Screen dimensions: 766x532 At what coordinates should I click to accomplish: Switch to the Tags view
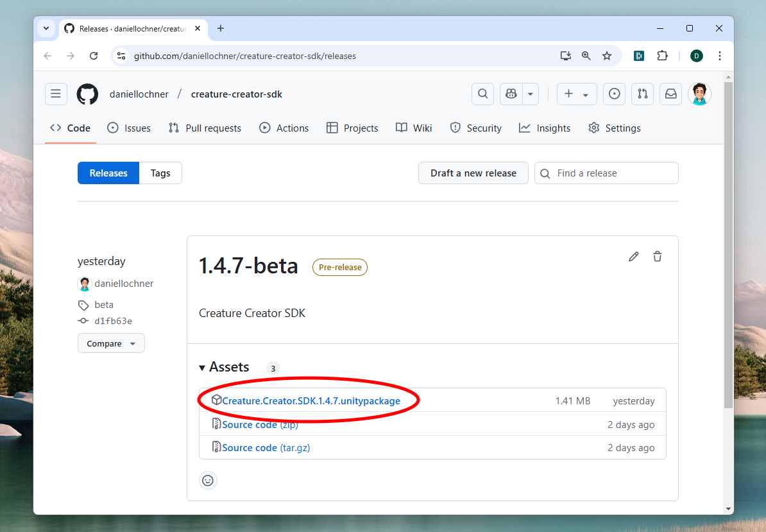tap(160, 173)
